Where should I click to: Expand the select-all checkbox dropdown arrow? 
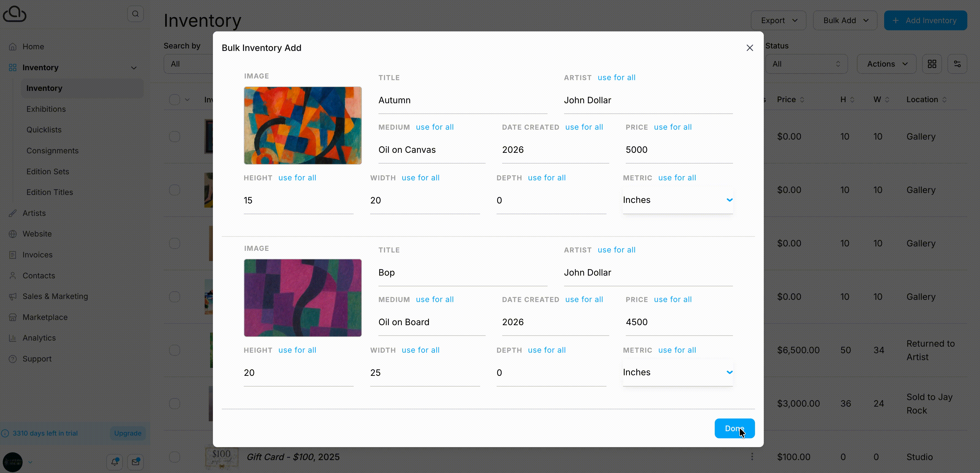[x=187, y=100]
